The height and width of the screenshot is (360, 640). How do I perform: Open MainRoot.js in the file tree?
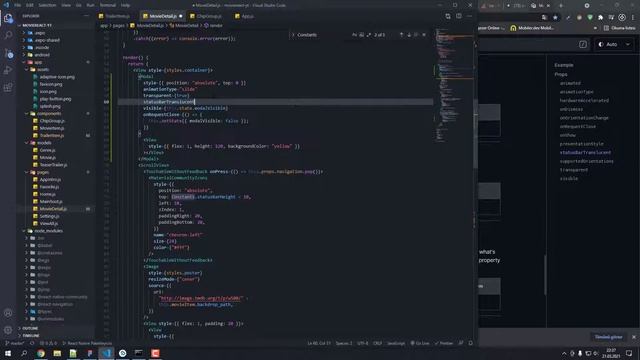(51, 202)
